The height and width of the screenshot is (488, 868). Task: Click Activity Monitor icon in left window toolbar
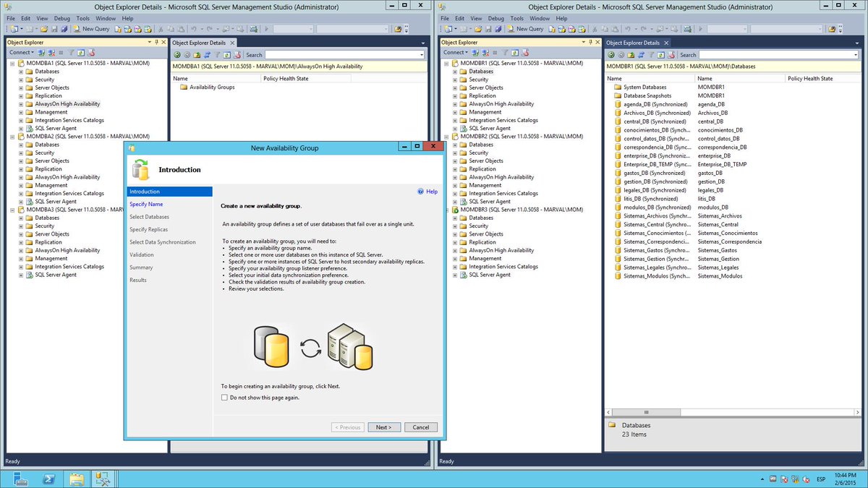(x=253, y=29)
